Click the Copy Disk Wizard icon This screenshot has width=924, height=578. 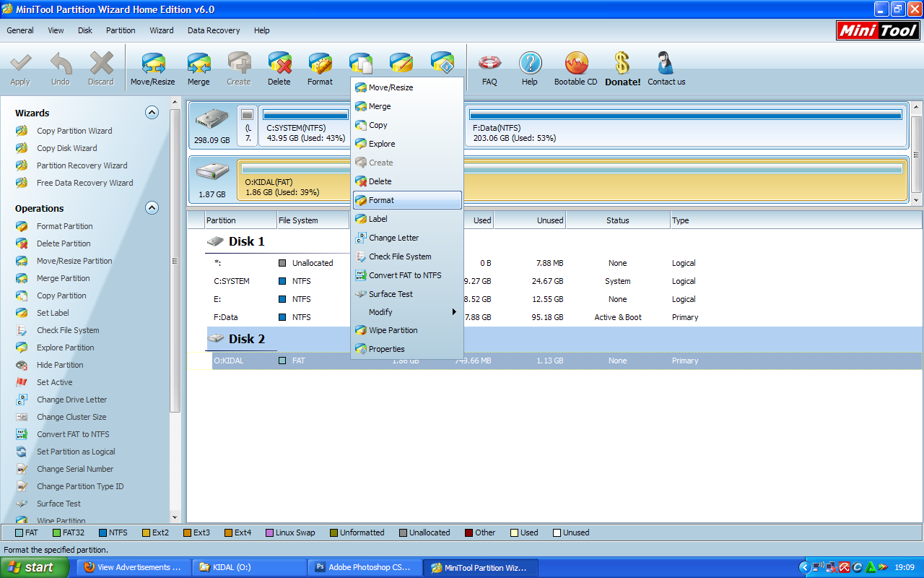pos(22,148)
